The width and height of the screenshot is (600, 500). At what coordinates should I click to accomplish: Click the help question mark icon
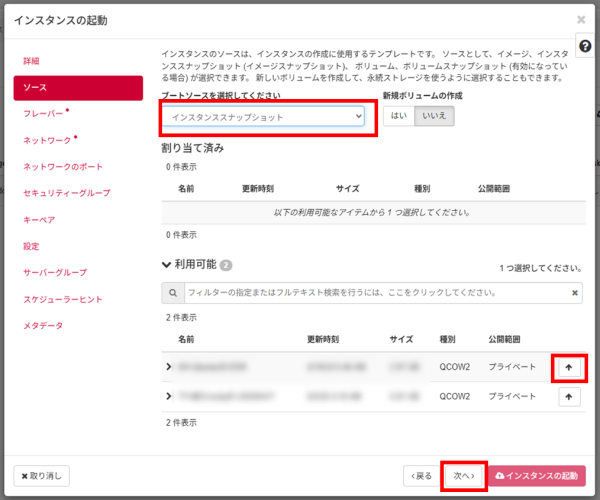(585, 47)
